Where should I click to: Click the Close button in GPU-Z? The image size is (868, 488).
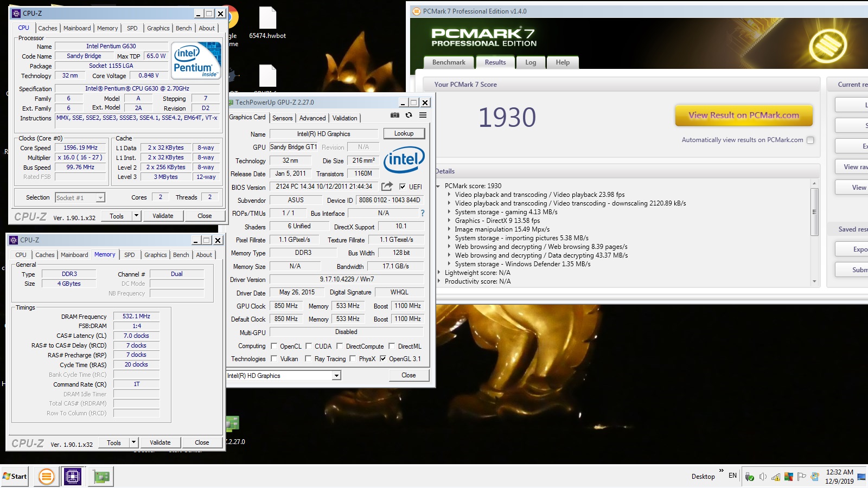409,375
